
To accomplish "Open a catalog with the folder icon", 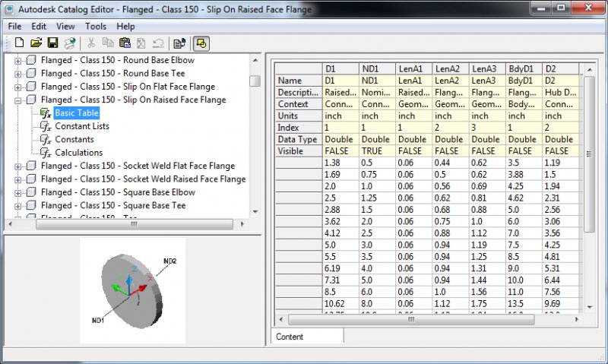I will pyautogui.click(x=36, y=43).
